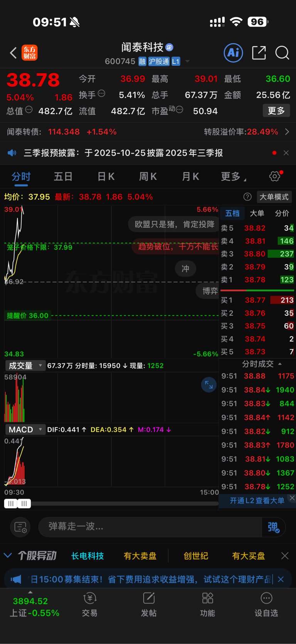Open 长电科技 in stock alerts

(87, 556)
